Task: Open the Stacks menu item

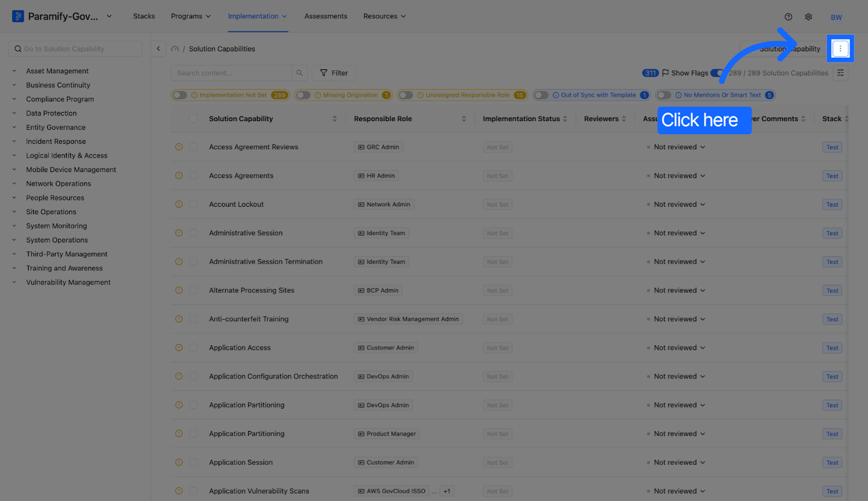Action: [144, 16]
